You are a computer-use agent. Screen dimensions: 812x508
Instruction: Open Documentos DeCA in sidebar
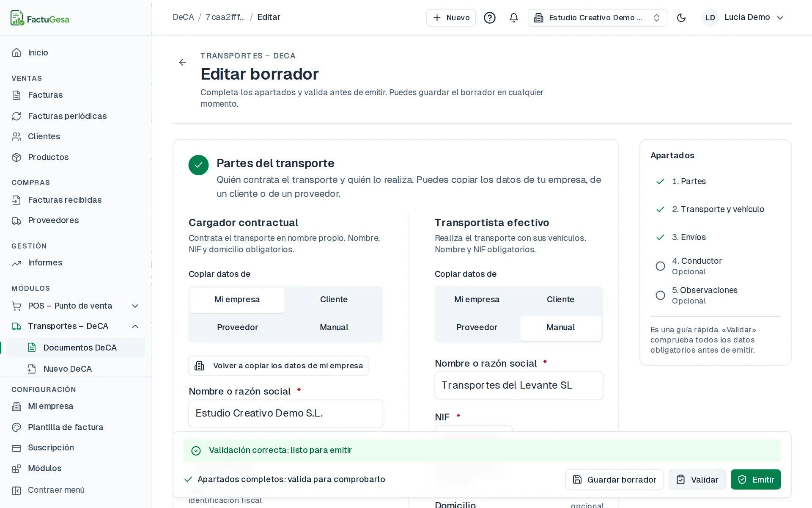(76, 348)
